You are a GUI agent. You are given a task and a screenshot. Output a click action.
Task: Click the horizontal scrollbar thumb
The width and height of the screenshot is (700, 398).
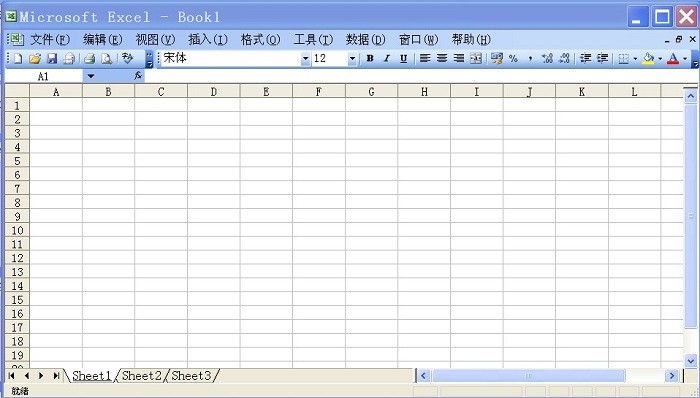click(x=529, y=376)
